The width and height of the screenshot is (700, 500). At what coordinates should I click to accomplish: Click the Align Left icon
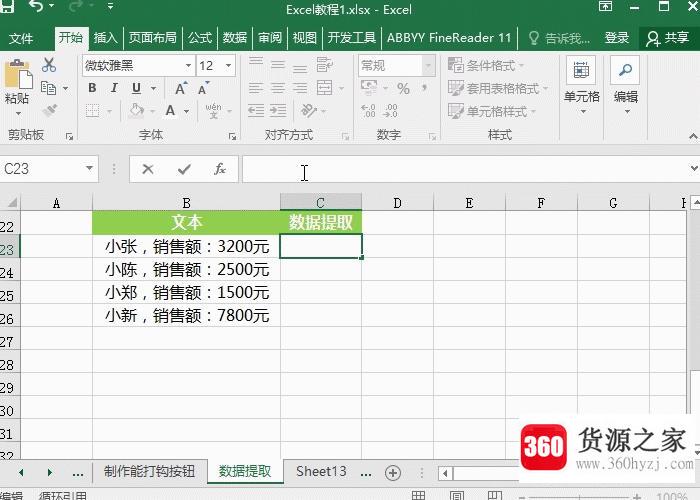click(x=256, y=88)
